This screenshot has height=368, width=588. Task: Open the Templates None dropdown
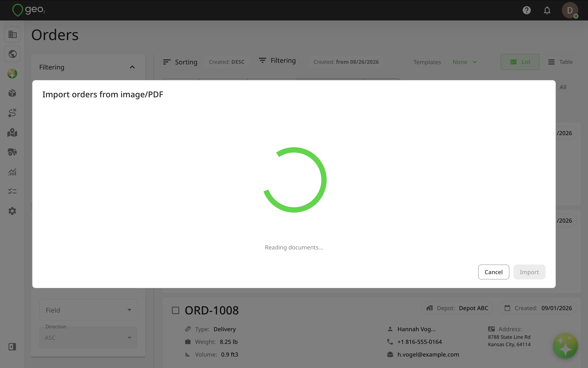pos(464,62)
